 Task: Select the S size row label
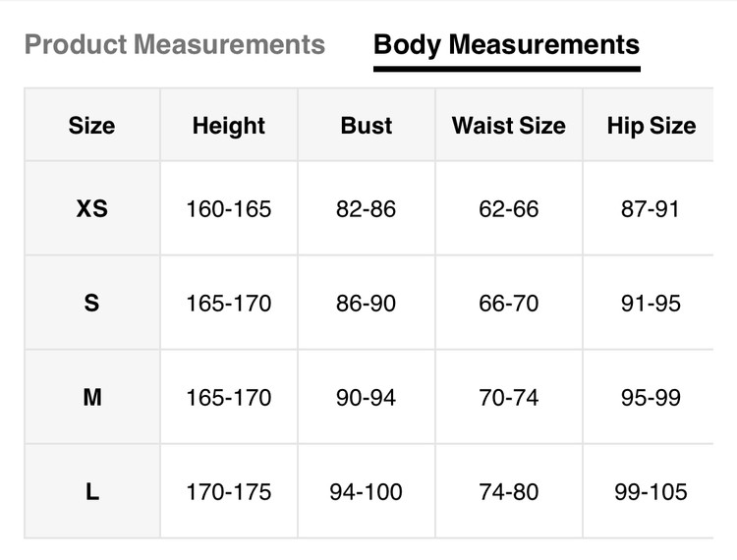91,304
